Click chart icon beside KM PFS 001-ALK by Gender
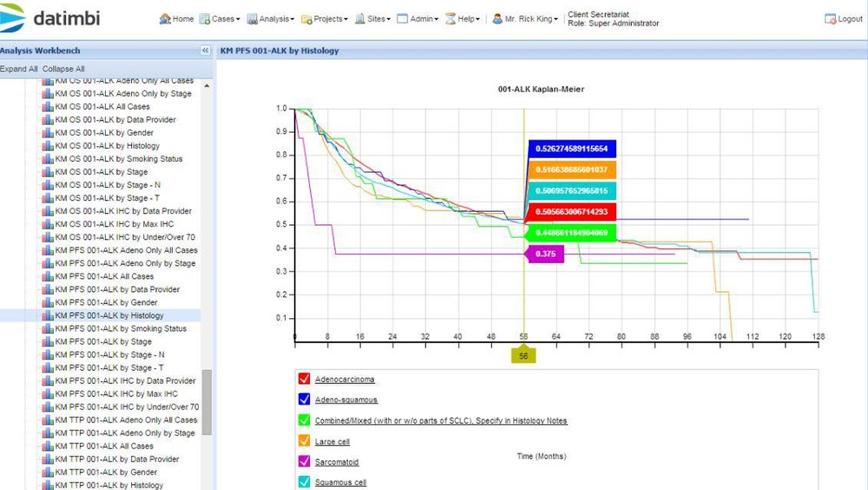Screen dimensions: 868x490 pos(48,302)
